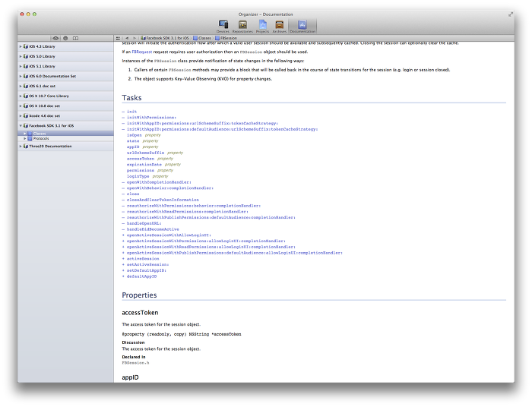The height and width of the screenshot is (407, 532).
Task: Open the related items menu in jump bar
Action: pyautogui.click(x=118, y=38)
